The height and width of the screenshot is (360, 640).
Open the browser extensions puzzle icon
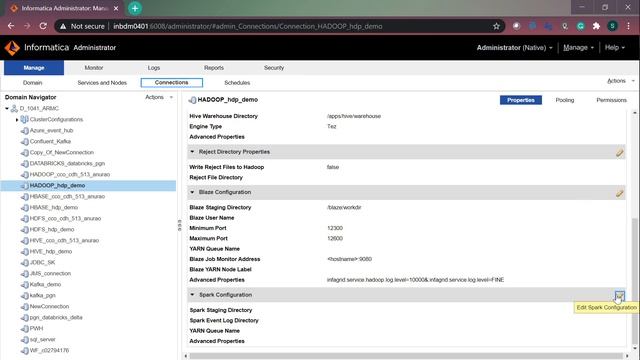tap(596, 26)
